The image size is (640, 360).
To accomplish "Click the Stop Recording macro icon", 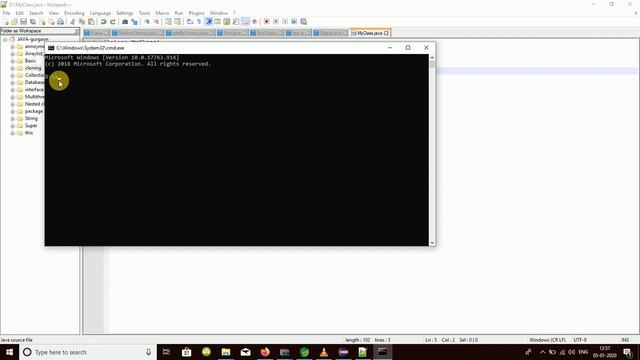I will click(276, 22).
